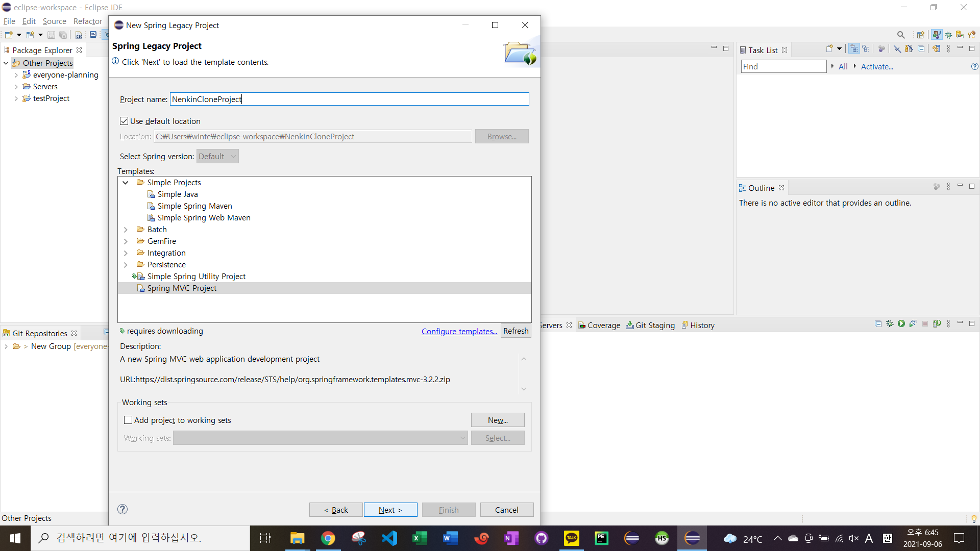
Task: Open Visual Studio Code from taskbar
Action: coord(389,538)
